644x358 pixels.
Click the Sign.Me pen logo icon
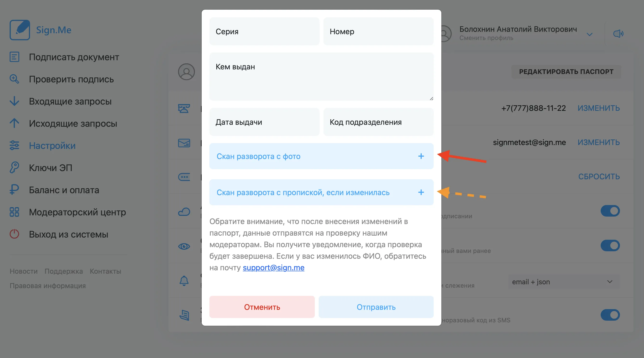(x=20, y=30)
